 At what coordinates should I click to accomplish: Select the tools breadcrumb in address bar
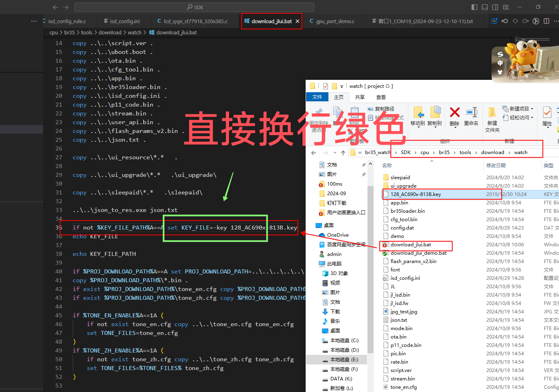[x=465, y=152]
